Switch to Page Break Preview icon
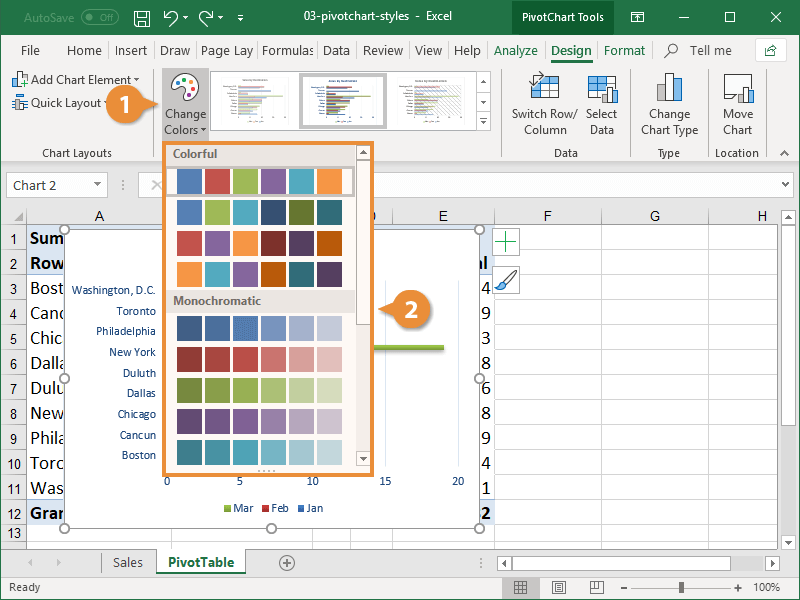This screenshot has width=800, height=600. [596, 588]
